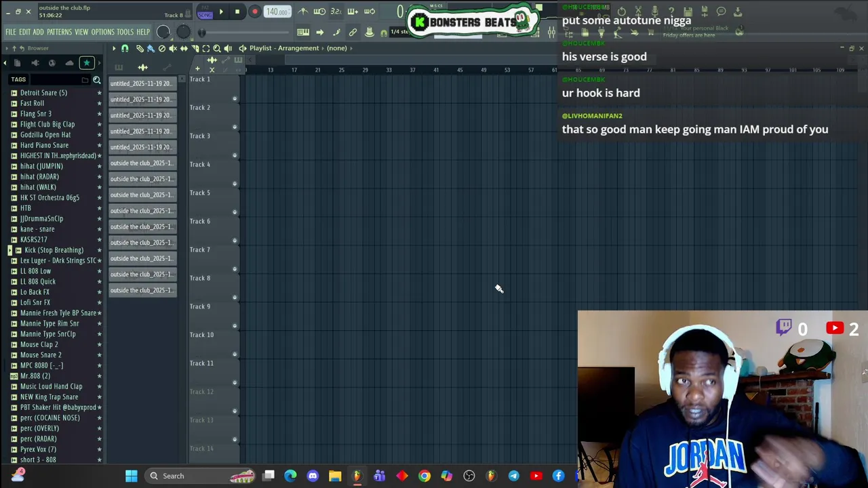Select the Zoom magnifier tool in playlist
The height and width of the screenshot is (488, 868).
click(x=217, y=48)
